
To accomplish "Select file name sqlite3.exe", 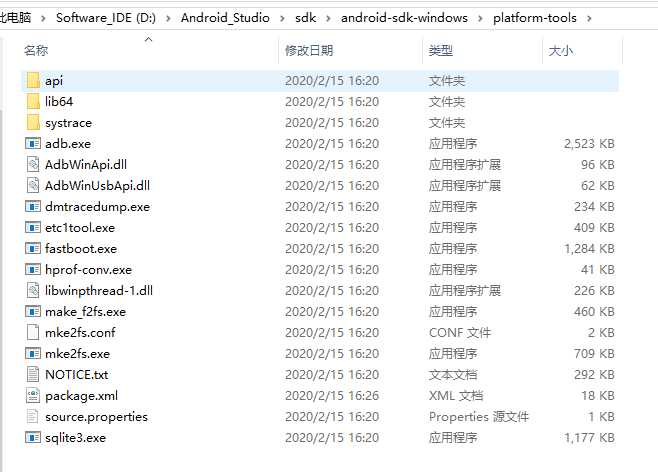I will click(76, 437).
